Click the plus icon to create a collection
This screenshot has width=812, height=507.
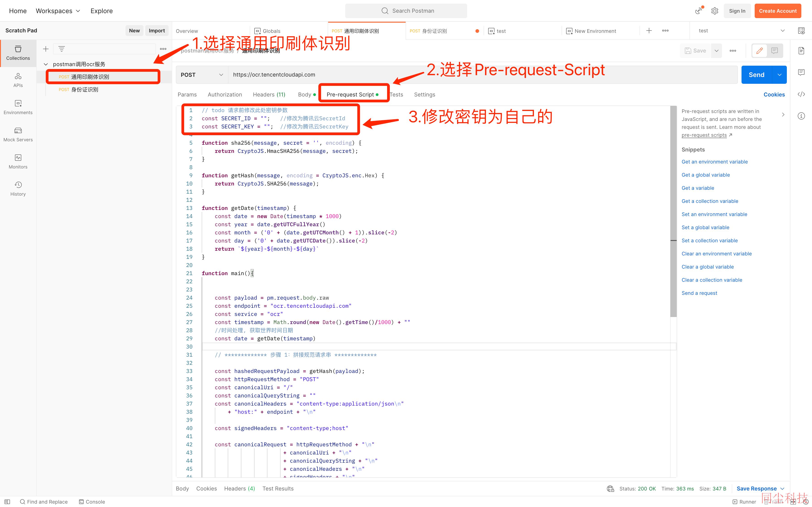46,49
